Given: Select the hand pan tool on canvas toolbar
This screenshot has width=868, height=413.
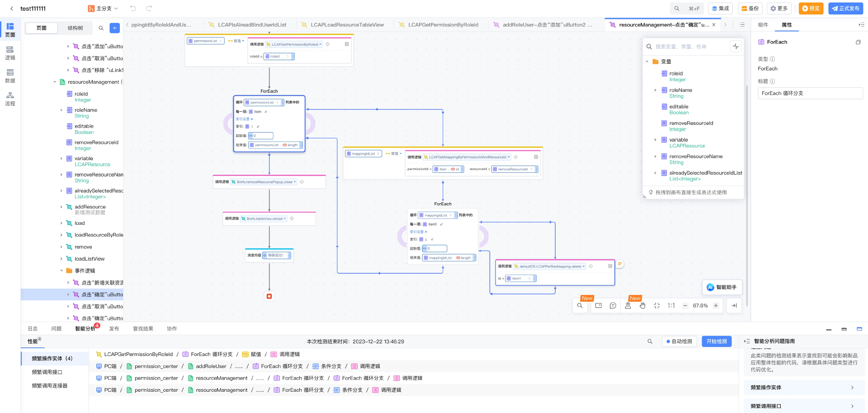Looking at the screenshot, I should point(642,306).
